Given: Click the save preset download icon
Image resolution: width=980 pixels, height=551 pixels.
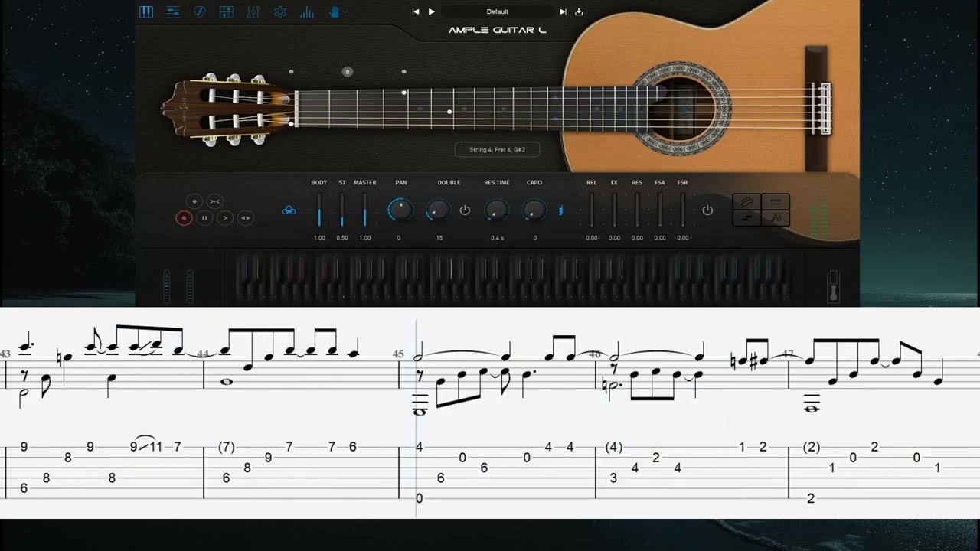Looking at the screenshot, I should coord(579,11).
